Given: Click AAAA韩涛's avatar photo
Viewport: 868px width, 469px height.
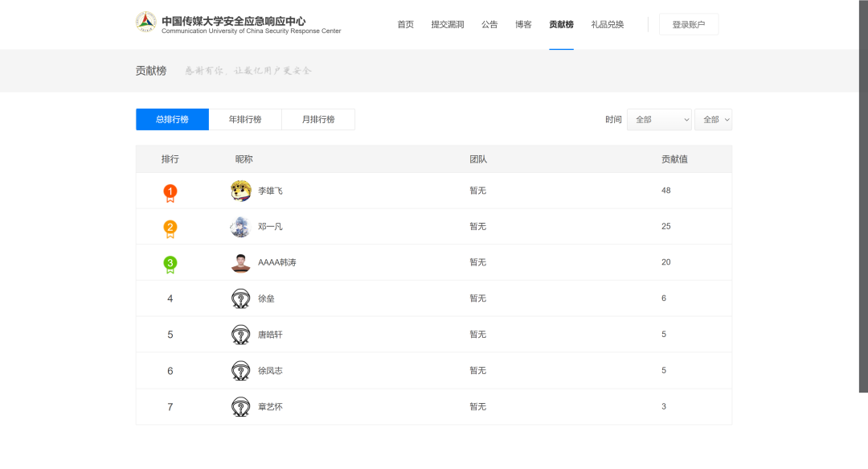Looking at the screenshot, I should pyautogui.click(x=240, y=262).
